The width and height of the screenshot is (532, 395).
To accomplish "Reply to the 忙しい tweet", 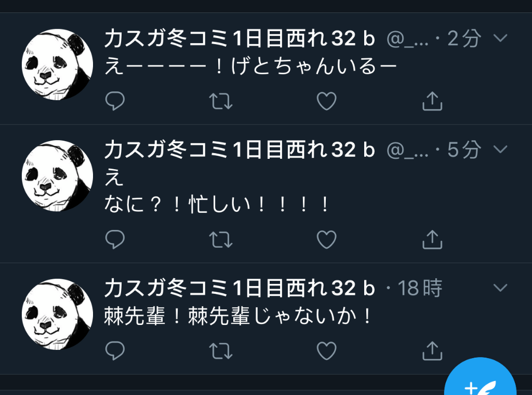I will tap(115, 239).
